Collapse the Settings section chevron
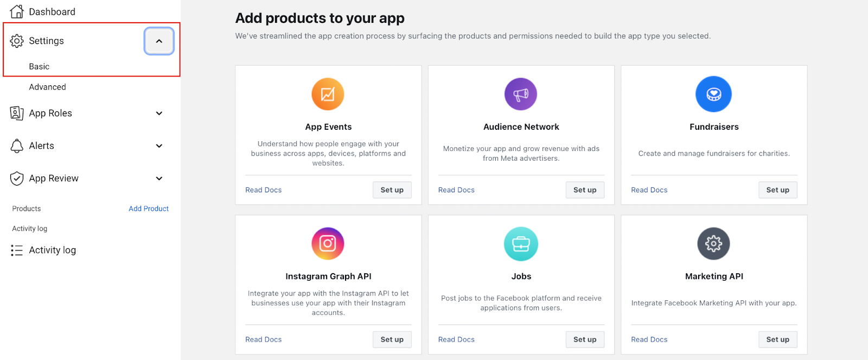 (x=159, y=41)
